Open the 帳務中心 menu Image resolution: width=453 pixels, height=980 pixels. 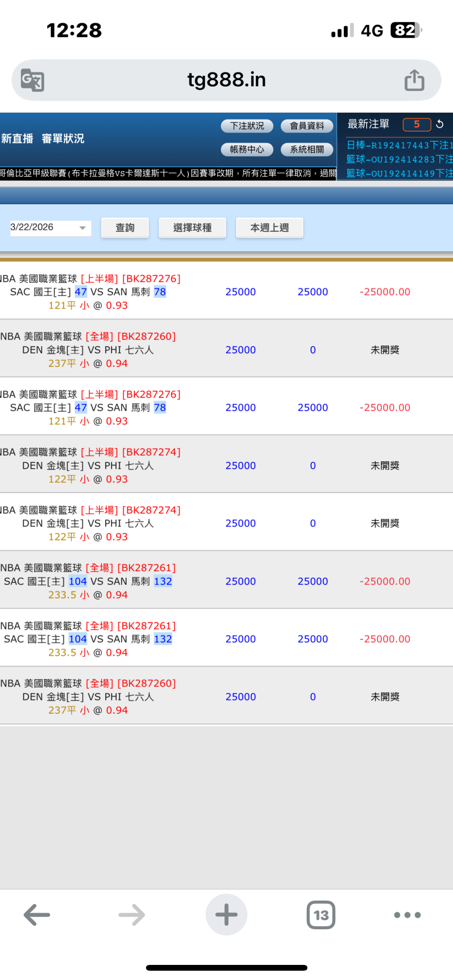(x=247, y=149)
